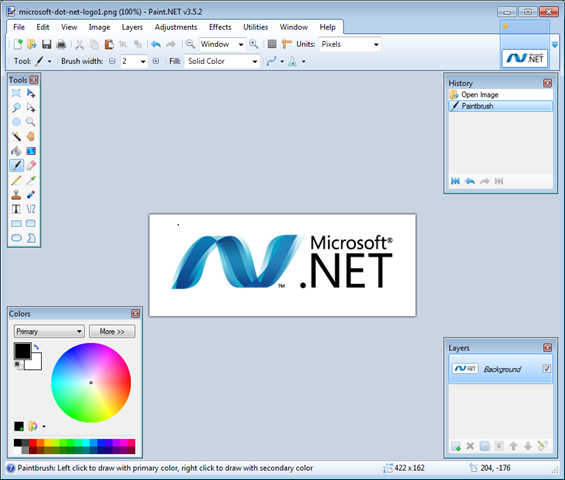Screen dimensions: 565x480
Task: Open the Adjustments menu
Action: pos(176,27)
